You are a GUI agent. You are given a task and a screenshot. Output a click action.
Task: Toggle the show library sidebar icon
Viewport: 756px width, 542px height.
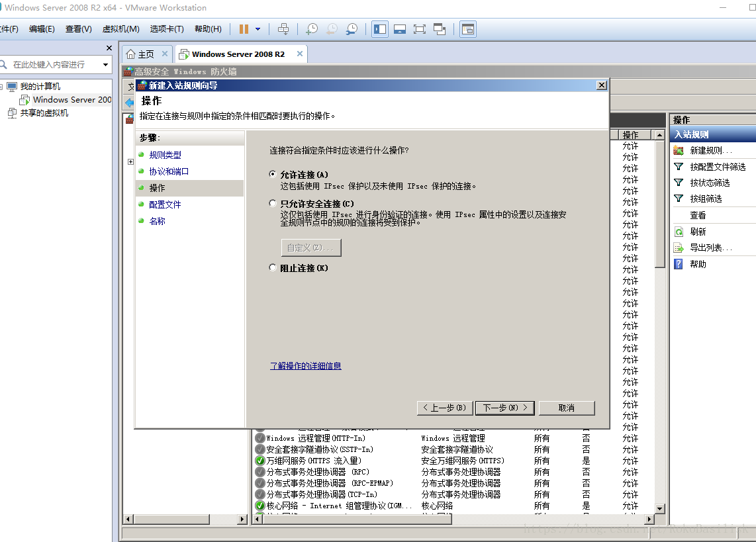click(380, 29)
